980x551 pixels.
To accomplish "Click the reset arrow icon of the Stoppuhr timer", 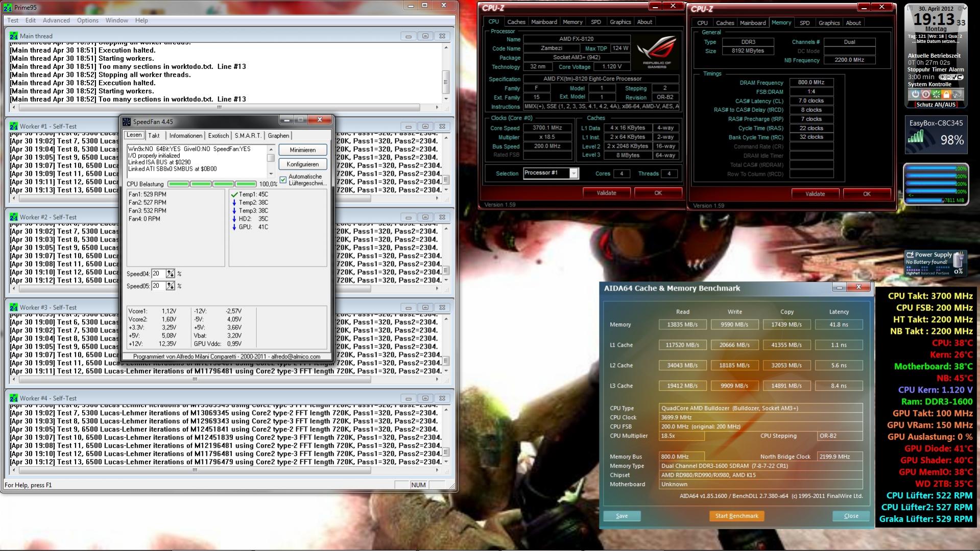I will pos(960,77).
